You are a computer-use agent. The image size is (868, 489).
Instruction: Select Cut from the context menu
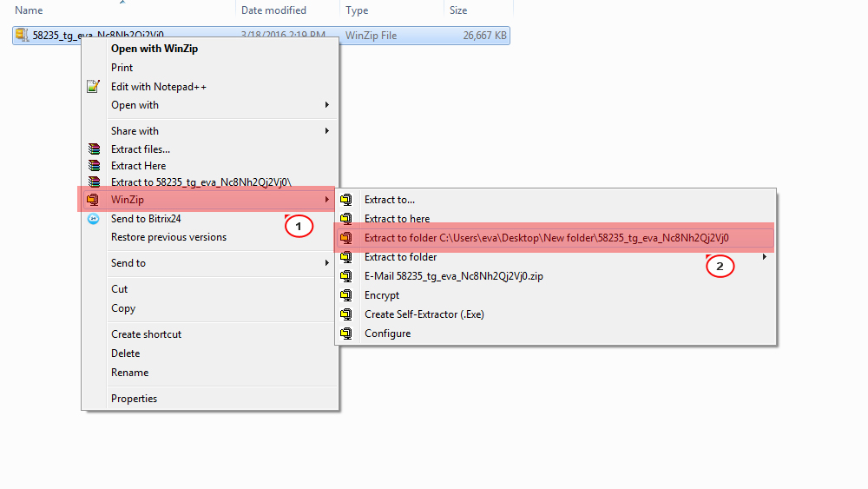coord(210,289)
